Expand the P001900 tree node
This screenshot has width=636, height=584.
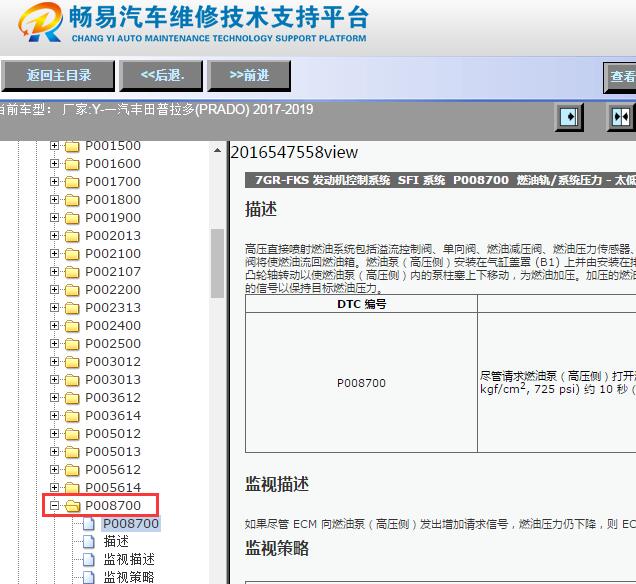click(x=54, y=217)
